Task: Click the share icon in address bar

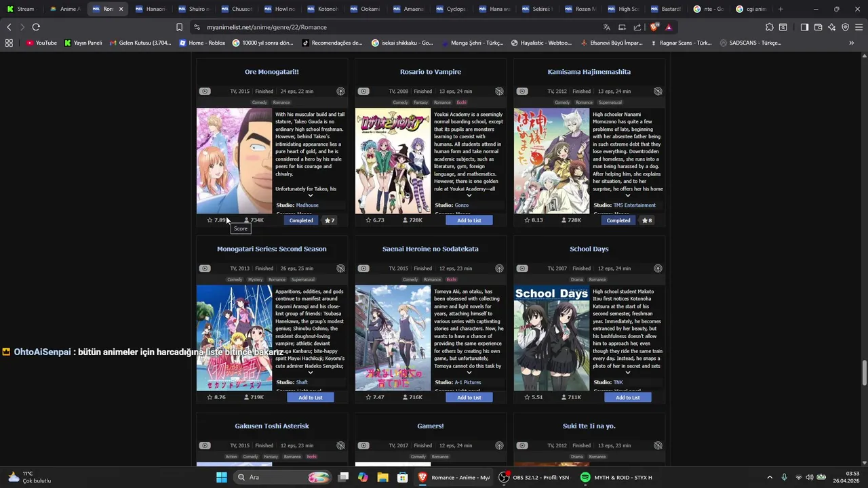Action: 637,27
